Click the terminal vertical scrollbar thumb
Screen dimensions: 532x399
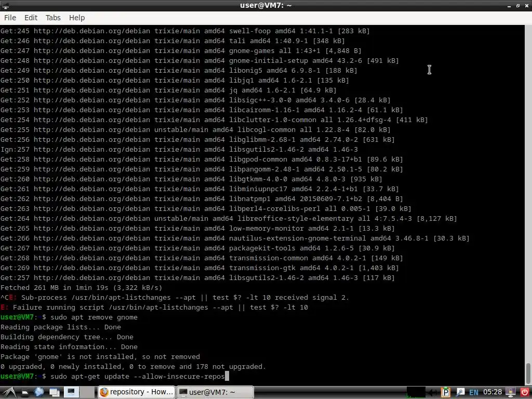(x=528, y=374)
